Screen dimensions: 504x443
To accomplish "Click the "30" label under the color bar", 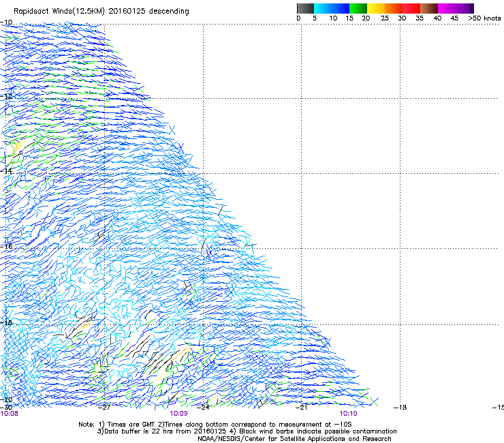I will click(402, 18).
